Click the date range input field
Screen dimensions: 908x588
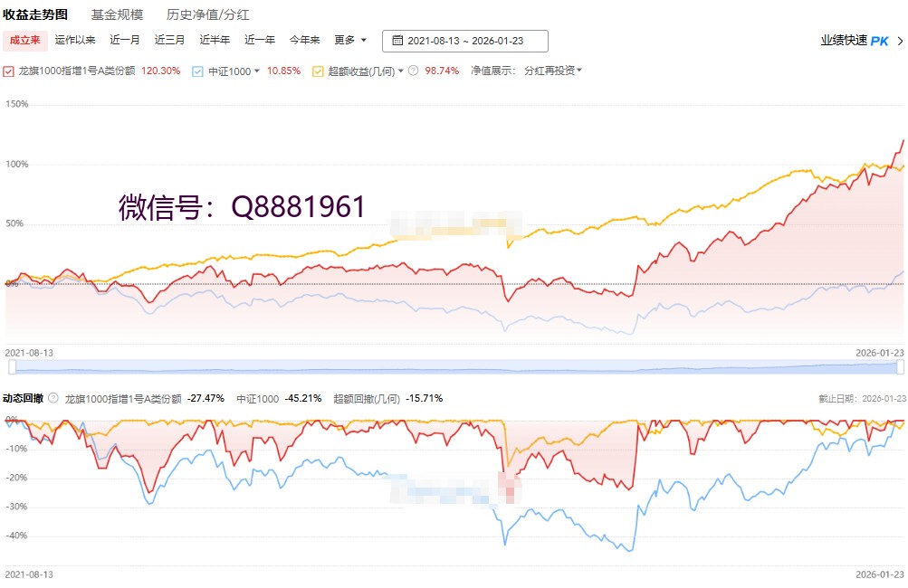coord(465,41)
